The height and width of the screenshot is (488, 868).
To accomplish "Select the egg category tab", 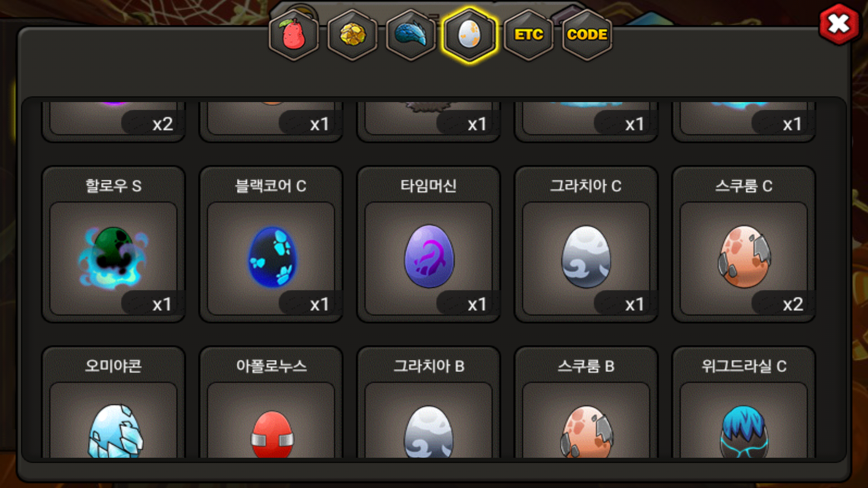I will click(x=470, y=35).
